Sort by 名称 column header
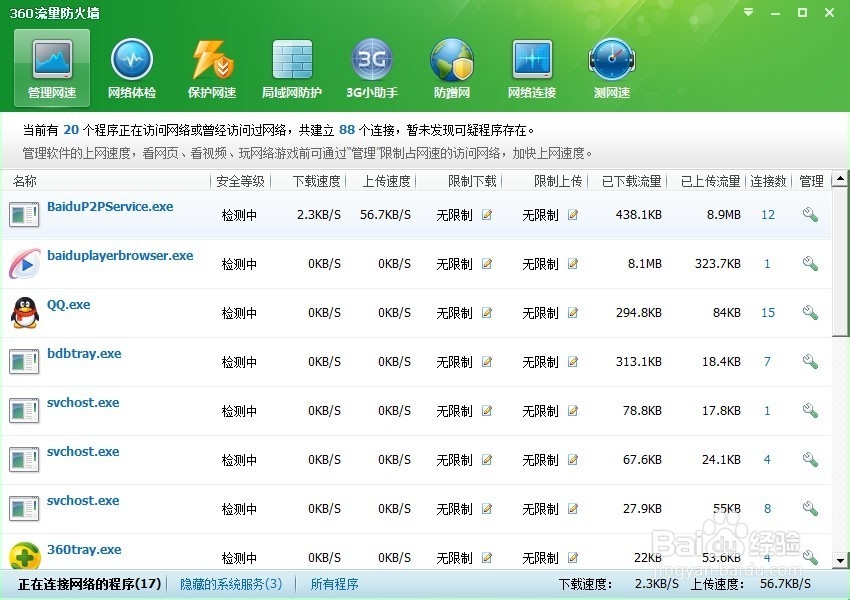This screenshot has width=850, height=600. (25, 181)
